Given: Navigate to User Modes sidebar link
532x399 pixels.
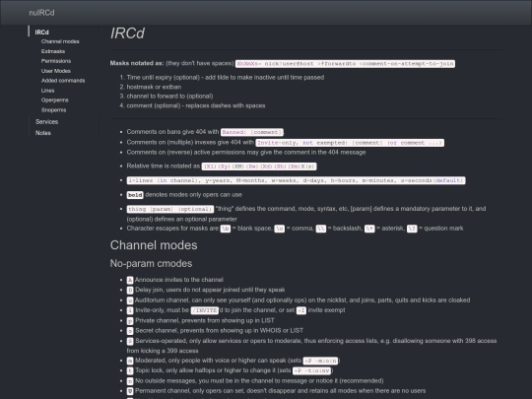Looking at the screenshot, I should (x=56, y=71).
